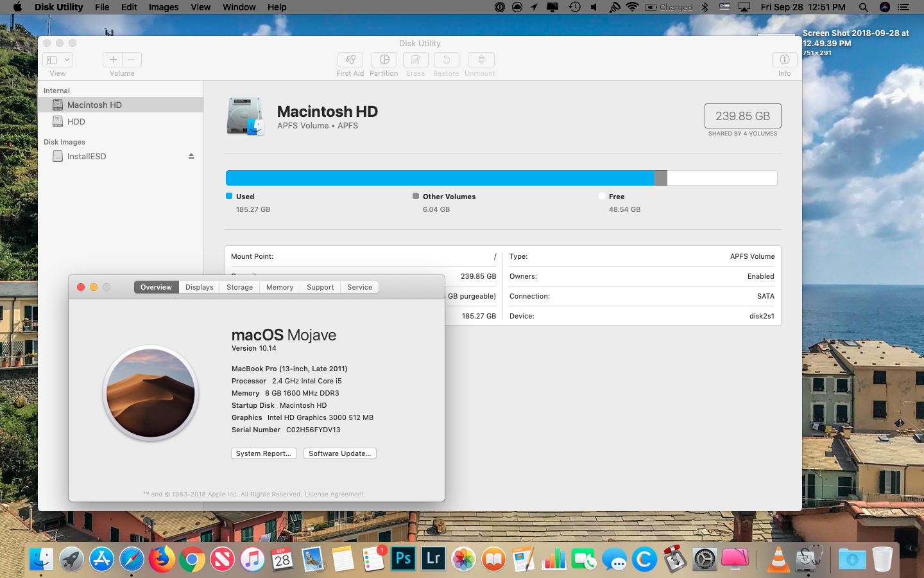Image resolution: width=924 pixels, height=578 pixels.
Task: Run First Aid from the toolbar
Action: pyautogui.click(x=350, y=60)
